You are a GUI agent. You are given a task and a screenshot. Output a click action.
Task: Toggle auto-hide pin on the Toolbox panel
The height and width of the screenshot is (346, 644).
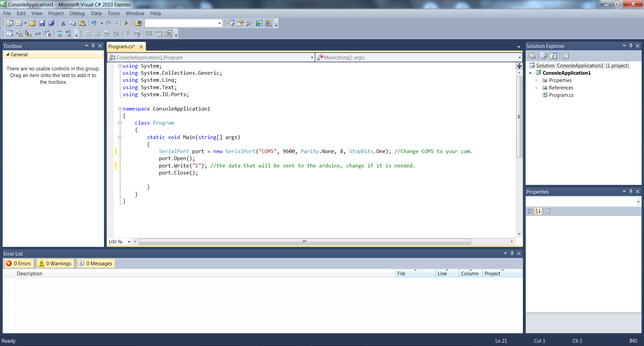coord(93,46)
